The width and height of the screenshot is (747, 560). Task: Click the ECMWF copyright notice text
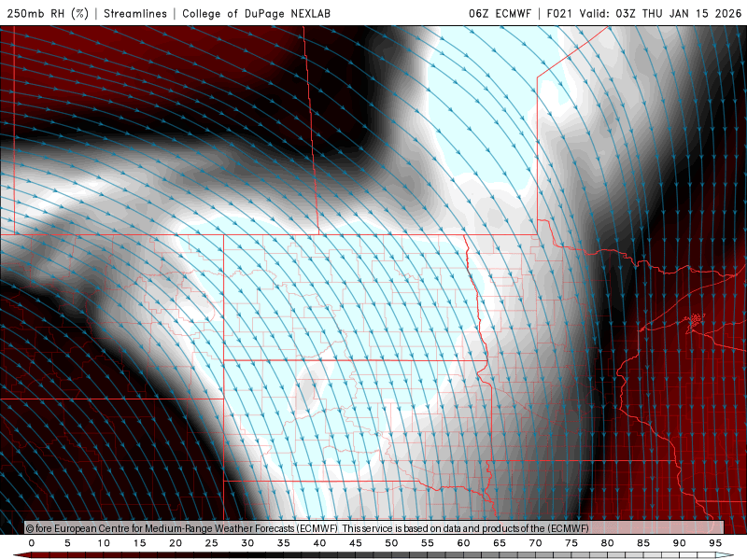click(x=307, y=528)
